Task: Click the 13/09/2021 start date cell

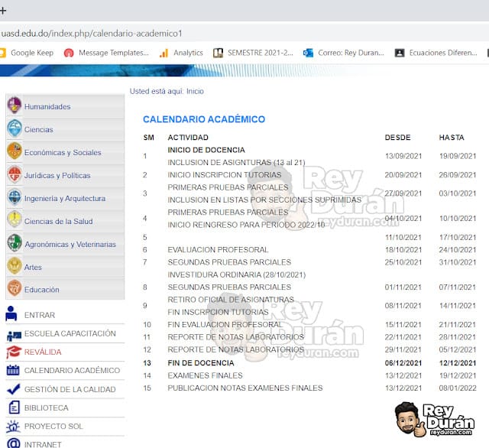Action: tap(403, 156)
